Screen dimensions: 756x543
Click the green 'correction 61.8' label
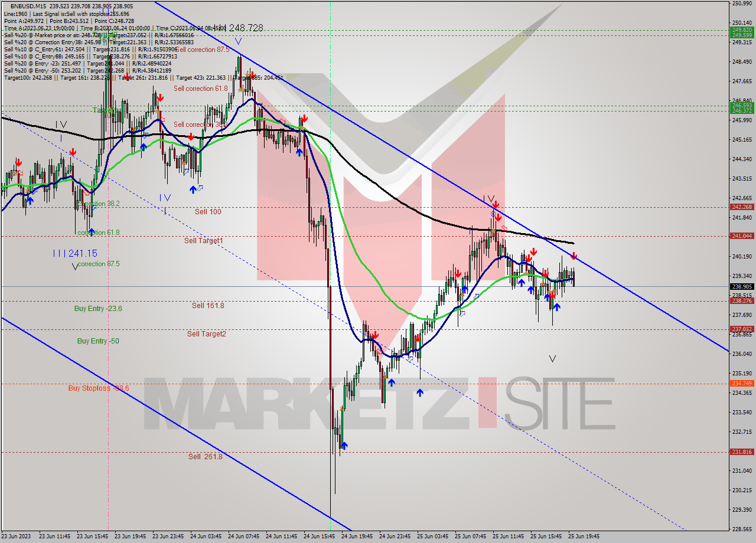(x=99, y=233)
